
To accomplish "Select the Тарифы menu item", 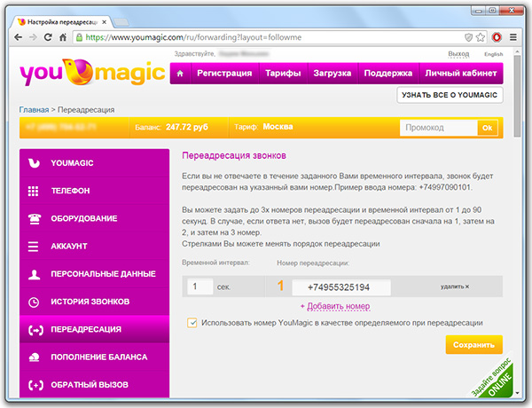I will tap(283, 74).
